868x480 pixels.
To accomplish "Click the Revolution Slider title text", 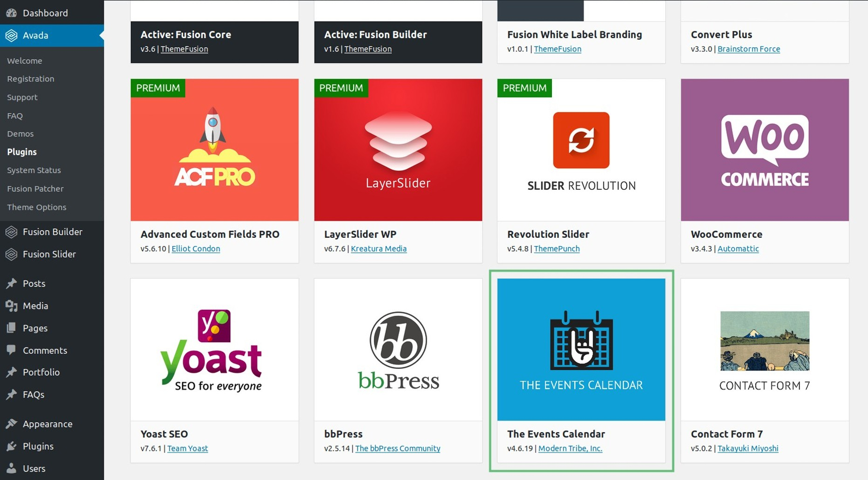I will pos(548,234).
